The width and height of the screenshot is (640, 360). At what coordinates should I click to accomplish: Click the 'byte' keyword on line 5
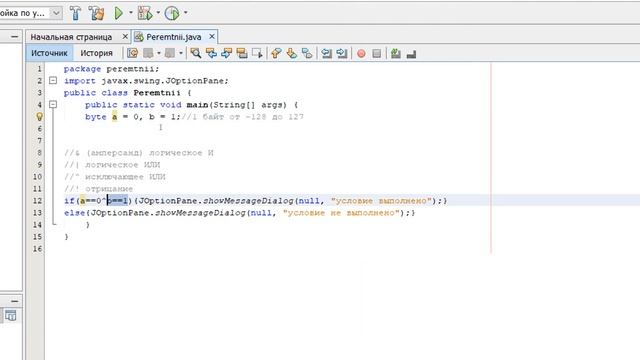(96, 117)
